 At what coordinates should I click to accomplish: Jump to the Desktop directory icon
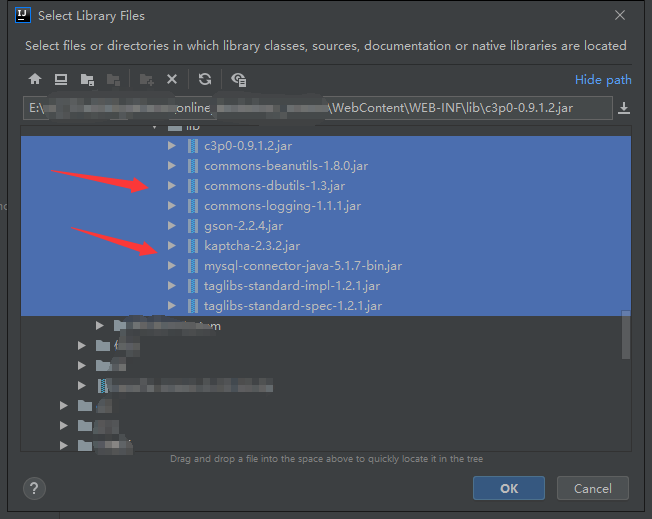(x=61, y=79)
